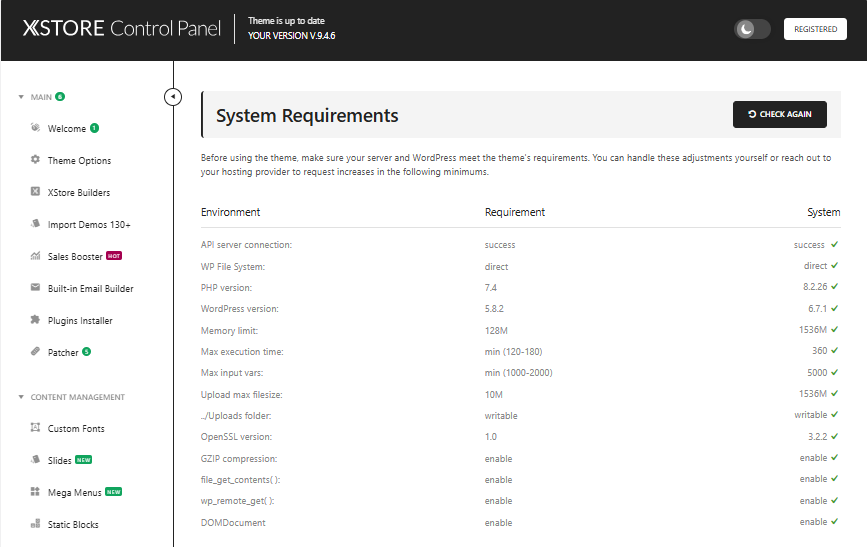Screen dimensions: 867x547
Task: Click the OpenSSL system value 3.2.2
Action: tap(817, 436)
